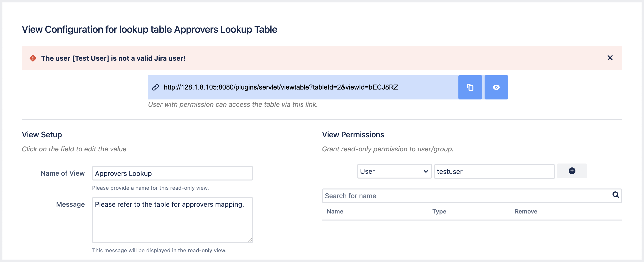Viewport: 644px width, 262px height.
Task: Dismiss the invalid Jira user alert
Action: click(x=610, y=58)
